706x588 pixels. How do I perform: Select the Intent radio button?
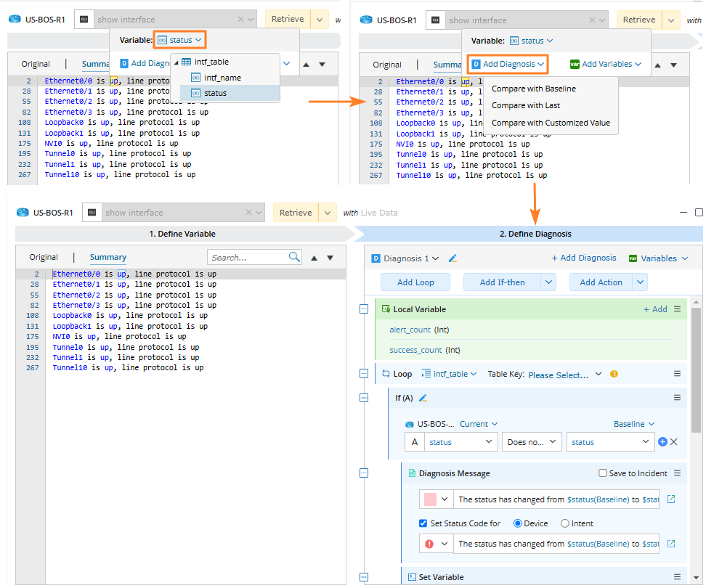[564, 523]
